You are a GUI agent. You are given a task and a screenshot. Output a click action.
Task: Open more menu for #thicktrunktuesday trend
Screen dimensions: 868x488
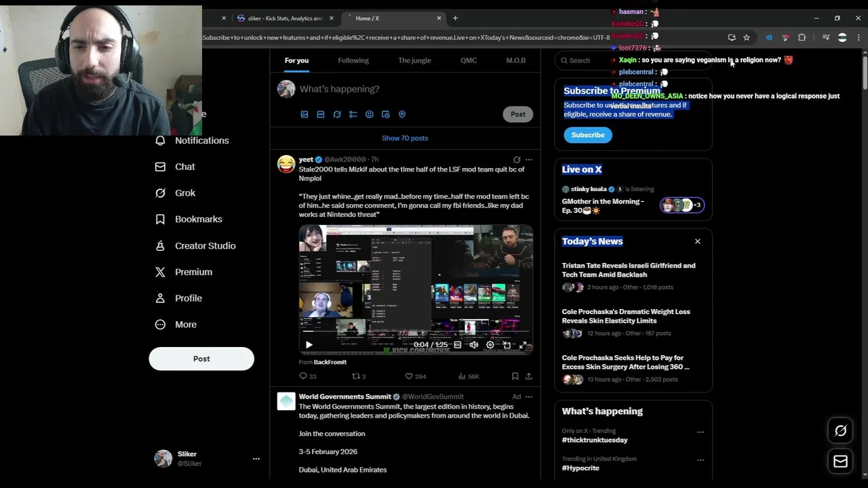701,432
